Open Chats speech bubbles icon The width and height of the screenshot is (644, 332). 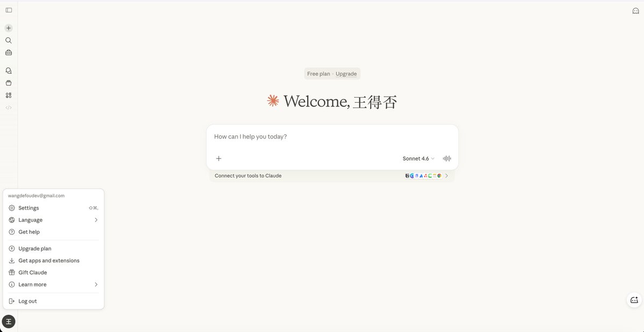(x=9, y=71)
